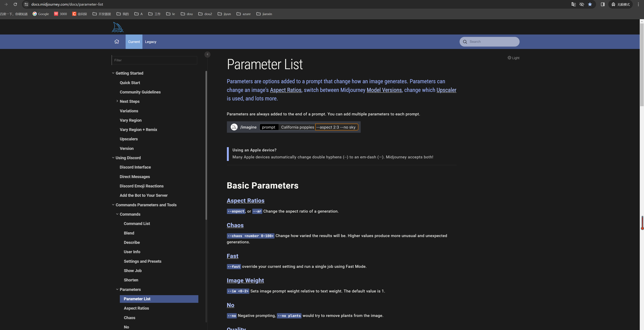
Task: Click the home icon in navbar
Action: [x=117, y=41]
